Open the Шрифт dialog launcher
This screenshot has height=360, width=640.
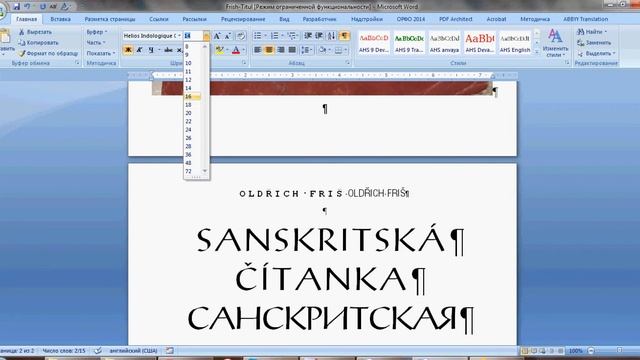244,63
